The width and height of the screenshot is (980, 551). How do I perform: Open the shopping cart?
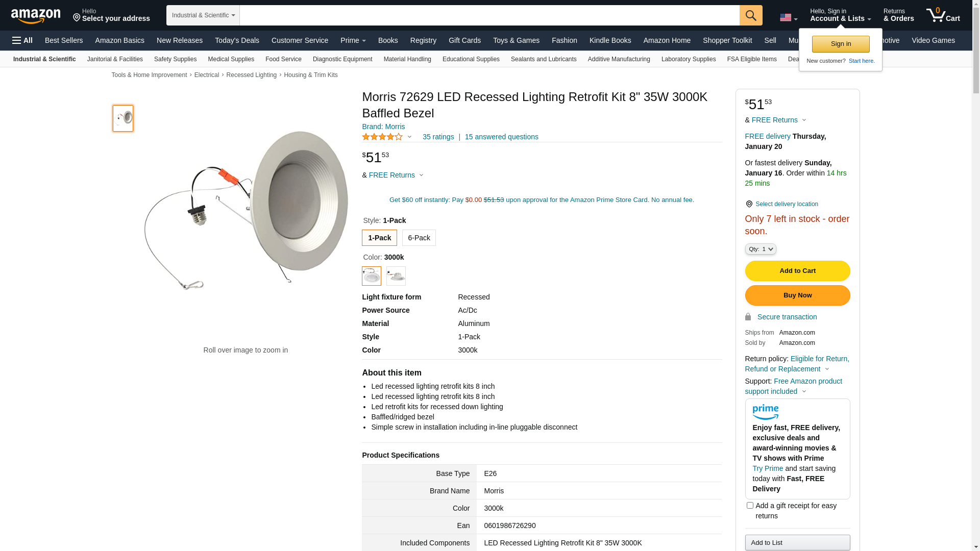(x=943, y=15)
